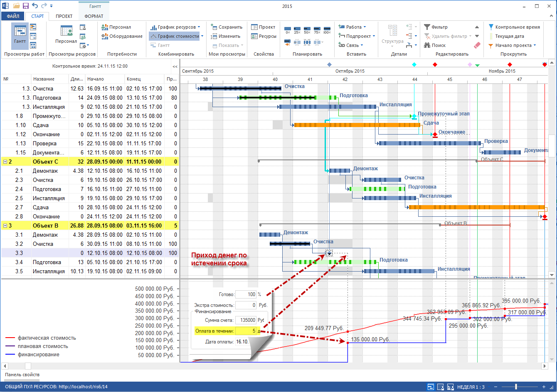Click the red Окончание milestone diamond
This screenshot has width=557, height=392.
point(435,135)
